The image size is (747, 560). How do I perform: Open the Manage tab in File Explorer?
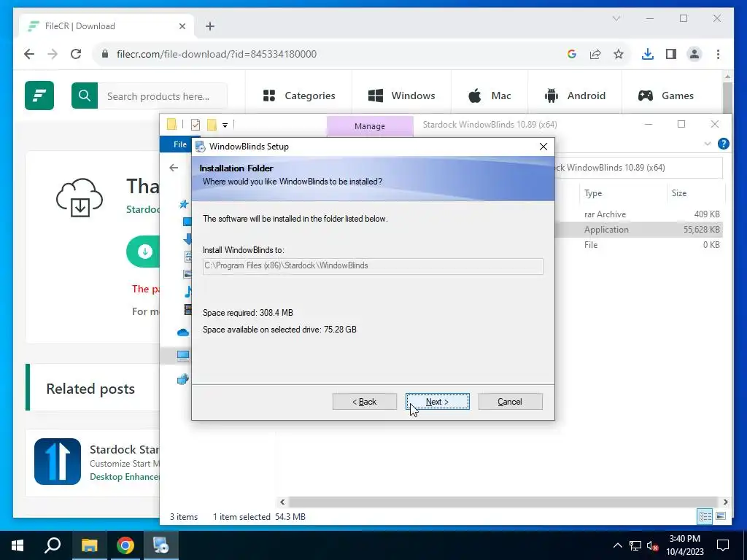click(370, 126)
